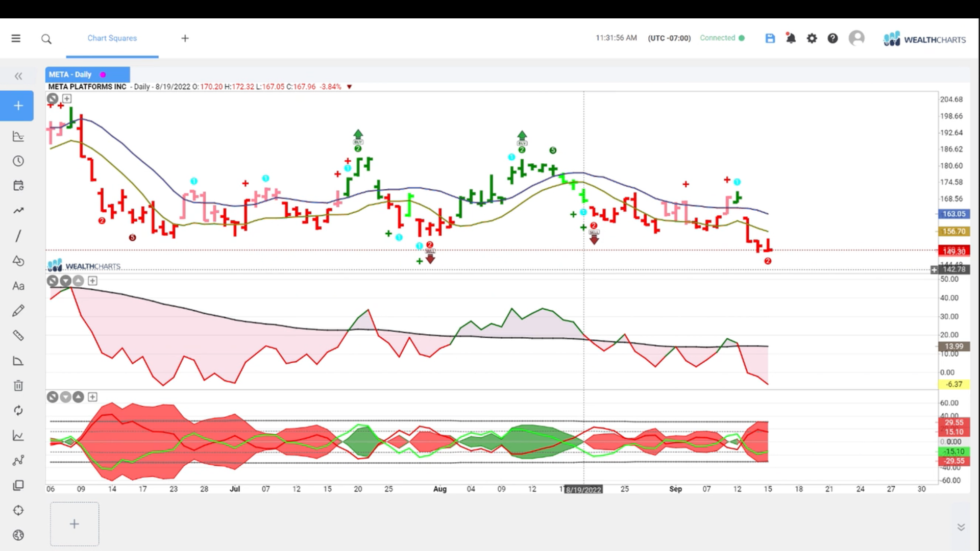Click the Connected status indicator
980x551 pixels.
click(722, 38)
